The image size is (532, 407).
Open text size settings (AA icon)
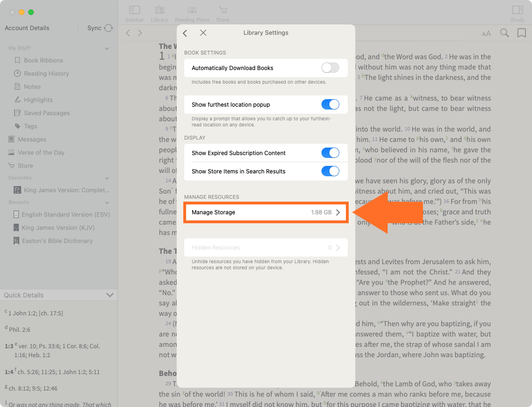click(486, 33)
